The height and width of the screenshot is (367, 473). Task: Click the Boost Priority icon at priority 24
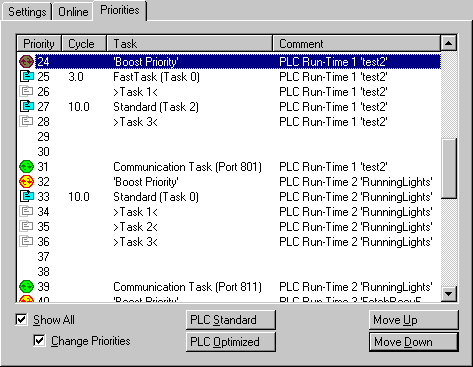pos(26,62)
